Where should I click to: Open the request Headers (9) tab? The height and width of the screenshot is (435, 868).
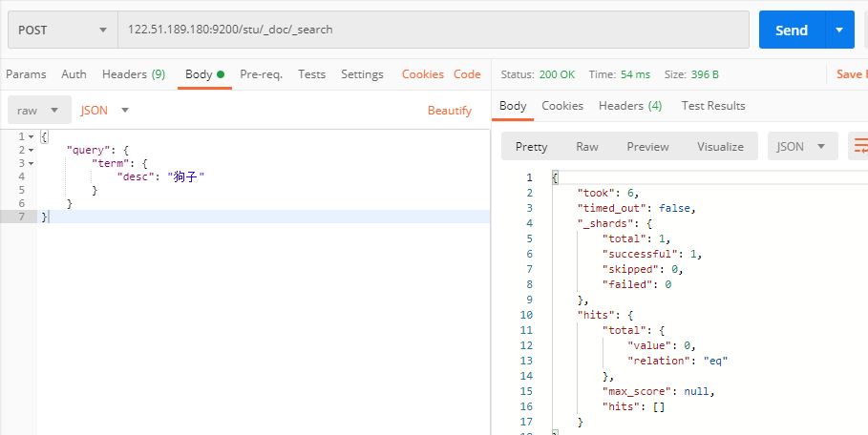[x=134, y=74]
